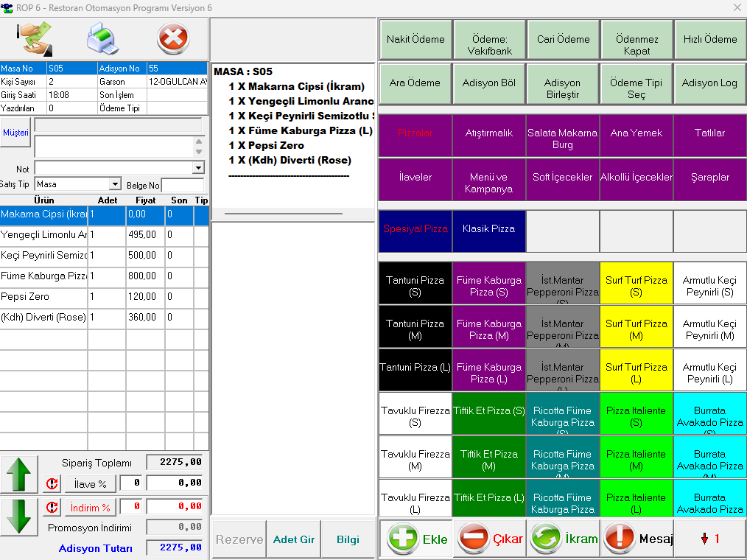The height and width of the screenshot is (560, 747).
Task: Expand the Satış Tip dropdown
Action: pyautogui.click(x=115, y=184)
